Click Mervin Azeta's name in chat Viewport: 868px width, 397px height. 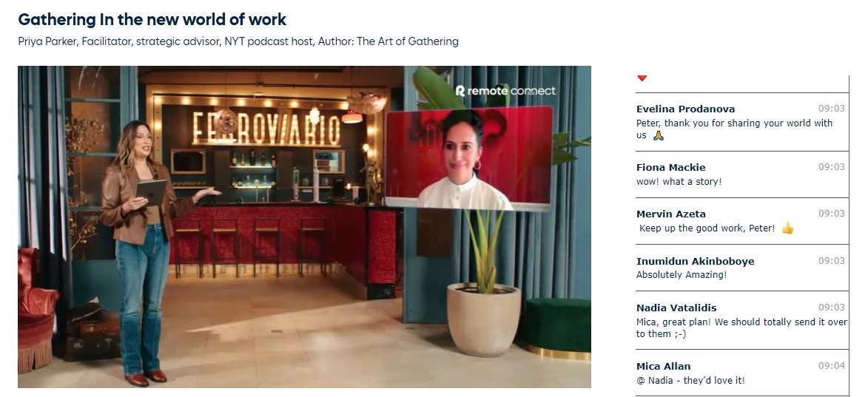(671, 214)
